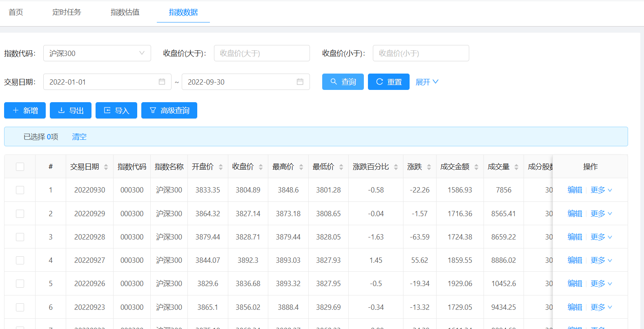
Task: Check the checkbox for row 20220930
Action: tap(20, 190)
